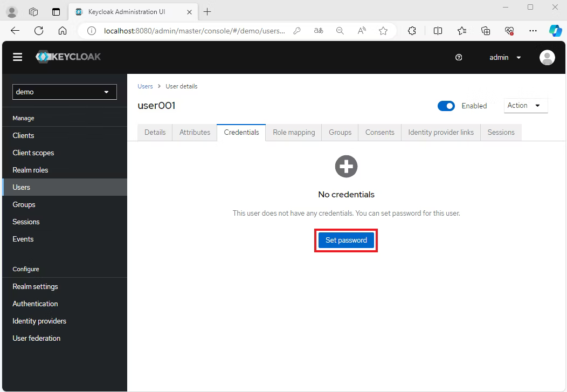Screen dimensions: 567x392
Task: Go back with the browser back arrow
Action: 15,31
